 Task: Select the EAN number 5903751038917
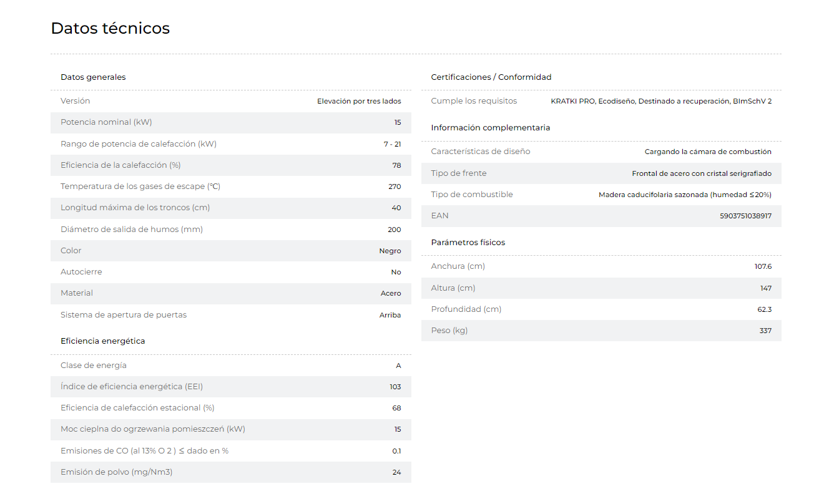point(745,216)
